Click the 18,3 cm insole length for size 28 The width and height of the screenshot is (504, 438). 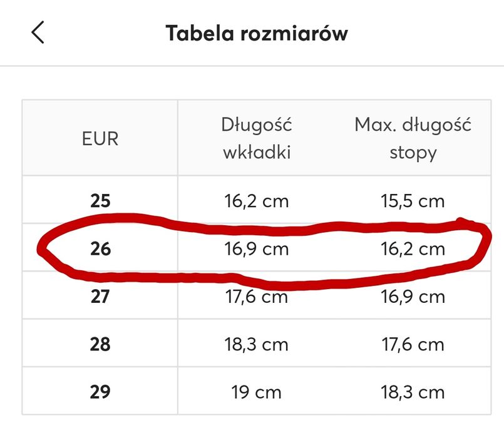(x=257, y=344)
